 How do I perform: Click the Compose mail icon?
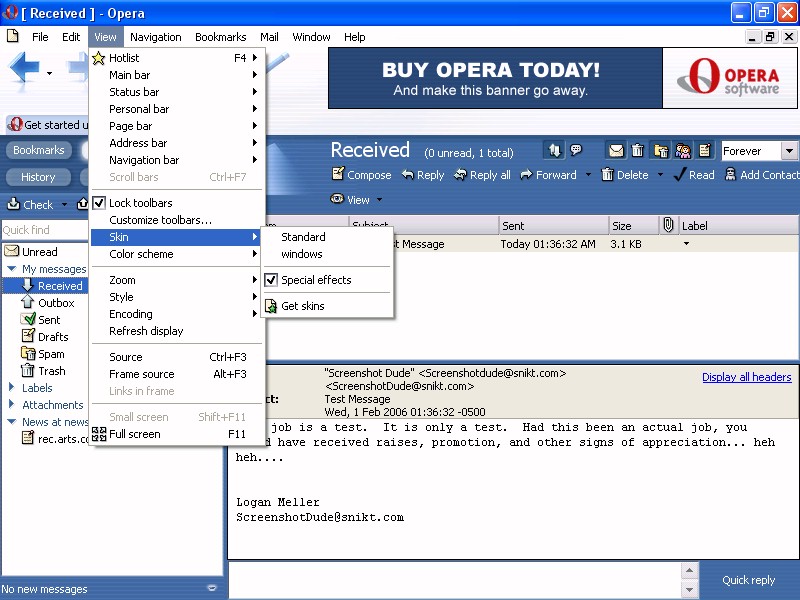[x=338, y=175]
